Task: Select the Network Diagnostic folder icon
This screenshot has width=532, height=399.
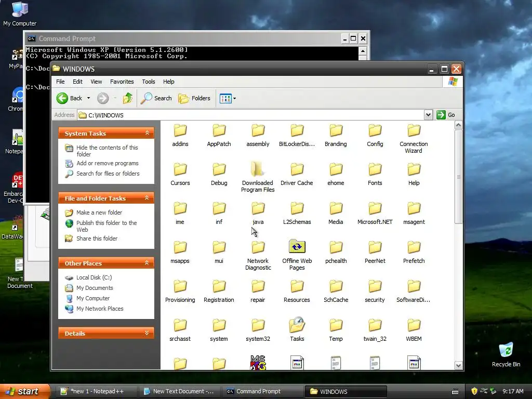Action: click(x=258, y=248)
